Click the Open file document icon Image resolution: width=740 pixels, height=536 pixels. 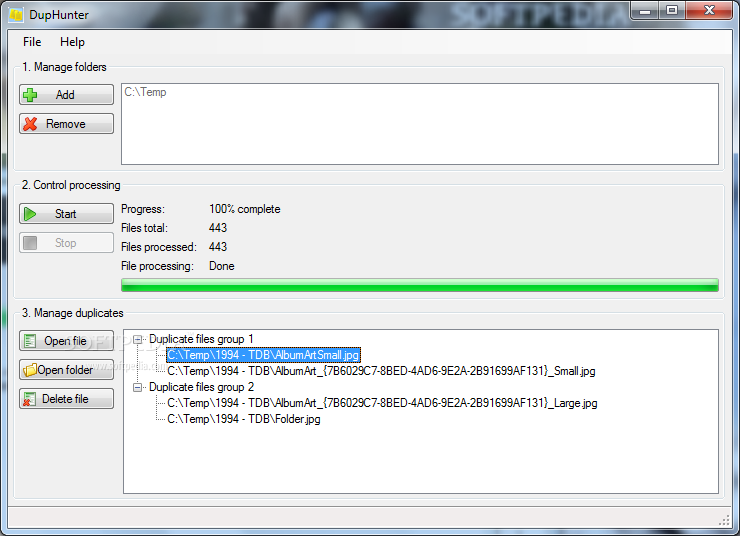[x=30, y=341]
